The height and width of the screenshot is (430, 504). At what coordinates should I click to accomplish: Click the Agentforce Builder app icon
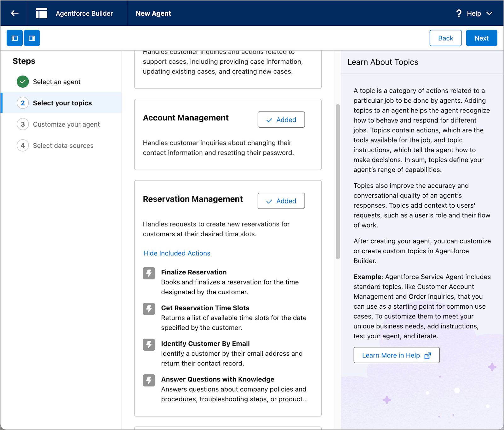[x=41, y=13]
